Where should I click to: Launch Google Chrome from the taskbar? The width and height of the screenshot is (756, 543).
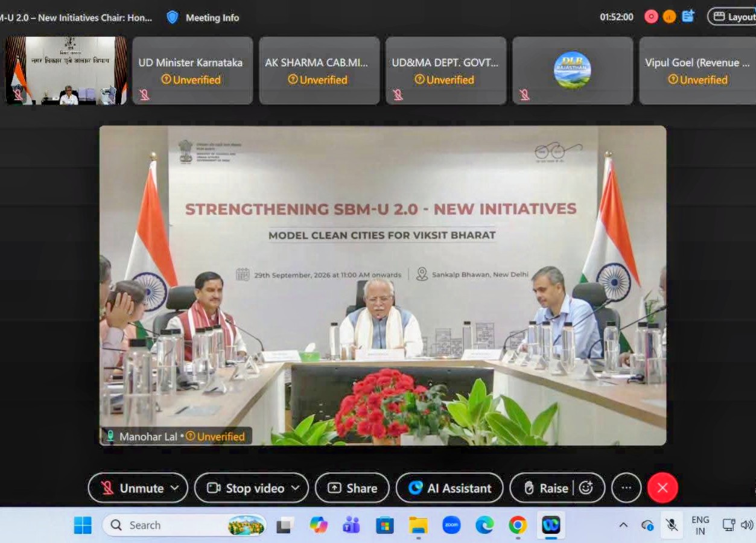[x=517, y=525]
